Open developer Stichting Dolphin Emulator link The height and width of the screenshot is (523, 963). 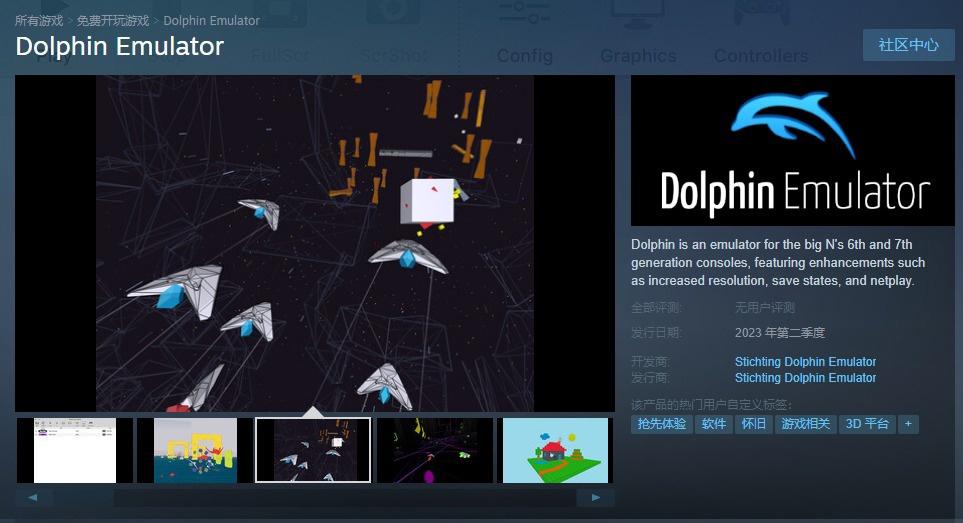pos(805,362)
